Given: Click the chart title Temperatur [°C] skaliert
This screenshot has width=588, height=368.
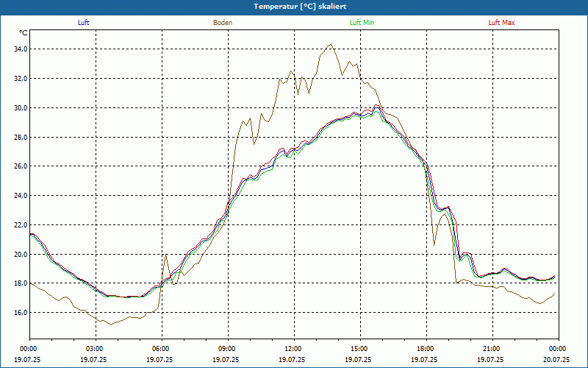Looking at the screenshot, I should pyautogui.click(x=300, y=7).
